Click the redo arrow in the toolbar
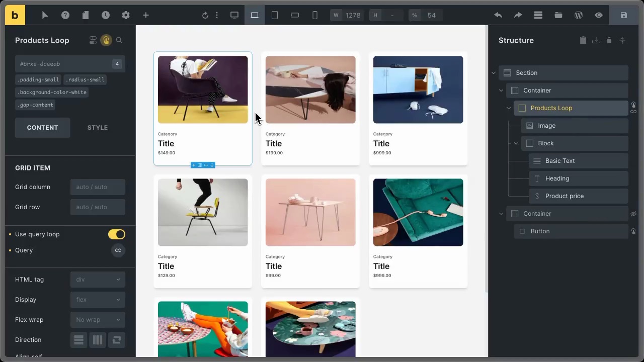644x362 pixels. [518, 15]
